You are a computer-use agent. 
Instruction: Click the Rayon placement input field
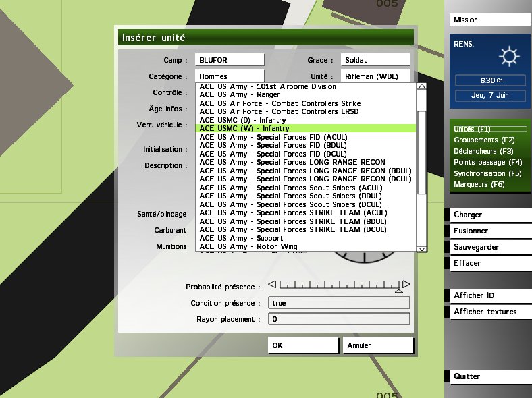tap(339, 319)
